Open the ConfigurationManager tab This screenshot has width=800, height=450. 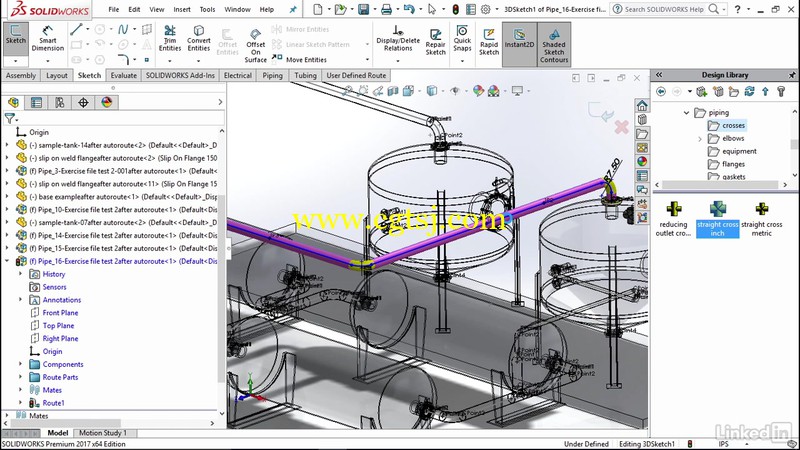[60, 103]
